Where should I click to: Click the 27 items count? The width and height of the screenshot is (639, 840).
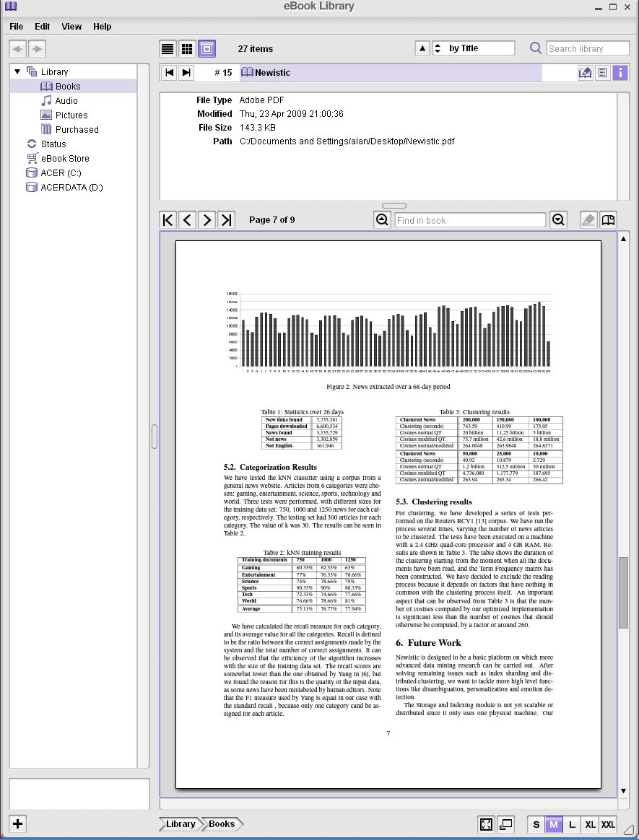coord(255,49)
